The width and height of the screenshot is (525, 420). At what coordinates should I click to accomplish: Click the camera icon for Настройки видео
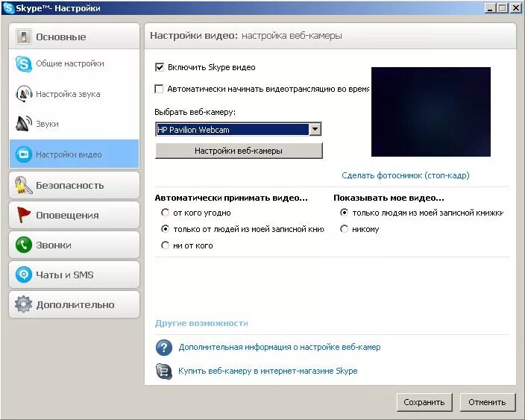pos(24,154)
